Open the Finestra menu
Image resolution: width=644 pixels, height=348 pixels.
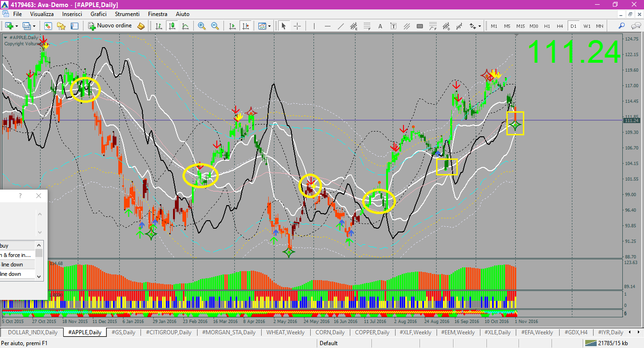point(157,14)
